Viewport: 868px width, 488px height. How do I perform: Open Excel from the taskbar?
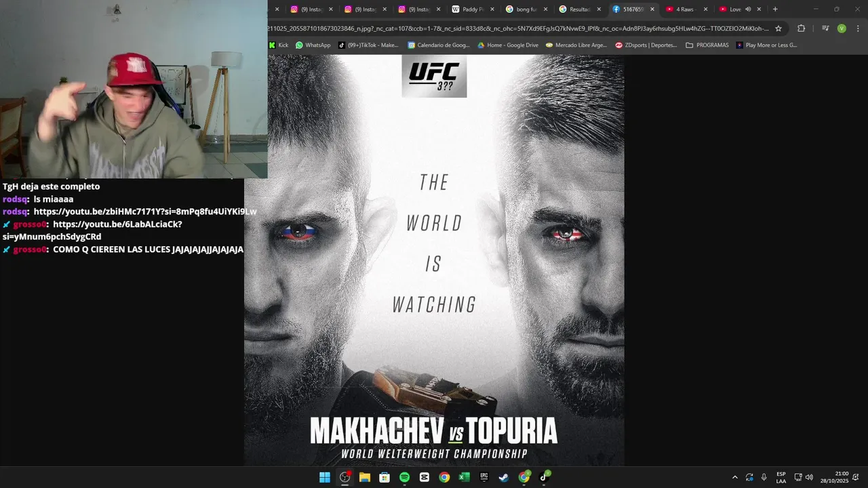[464, 477]
